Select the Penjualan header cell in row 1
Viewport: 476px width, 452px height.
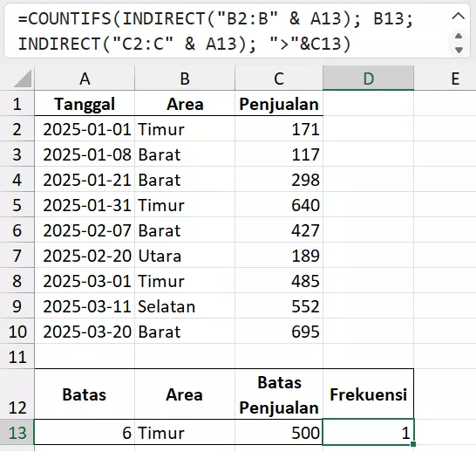pyautogui.click(x=279, y=104)
